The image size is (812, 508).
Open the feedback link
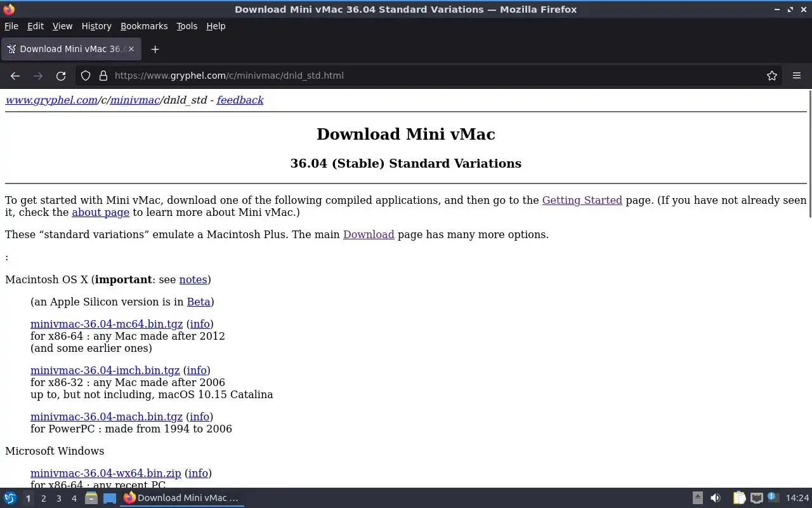pos(240,100)
